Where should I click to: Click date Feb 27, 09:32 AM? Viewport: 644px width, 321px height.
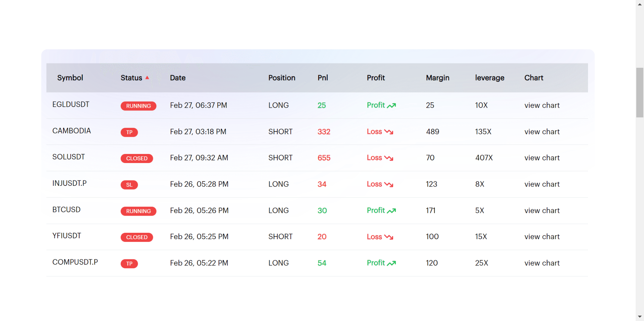click(199, 158)
